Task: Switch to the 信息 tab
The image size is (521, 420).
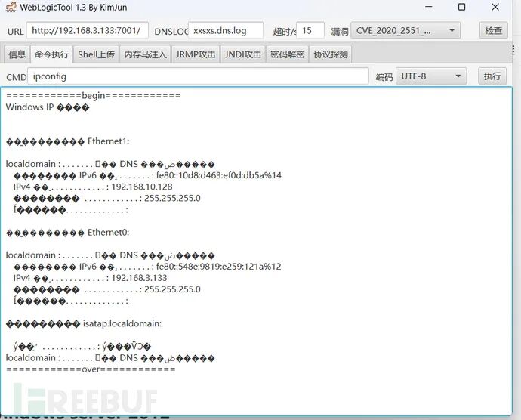Action: [x=17, y=54]
